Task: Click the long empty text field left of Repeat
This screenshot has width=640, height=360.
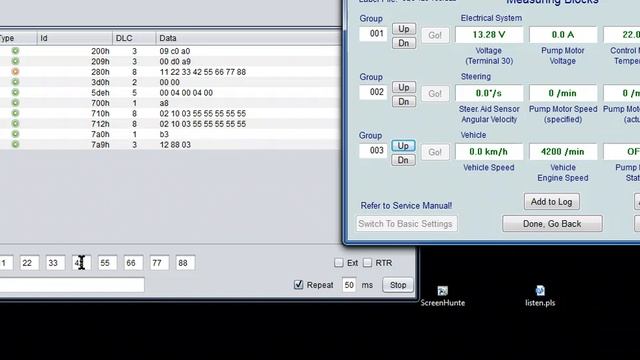Action: point(72,285)
